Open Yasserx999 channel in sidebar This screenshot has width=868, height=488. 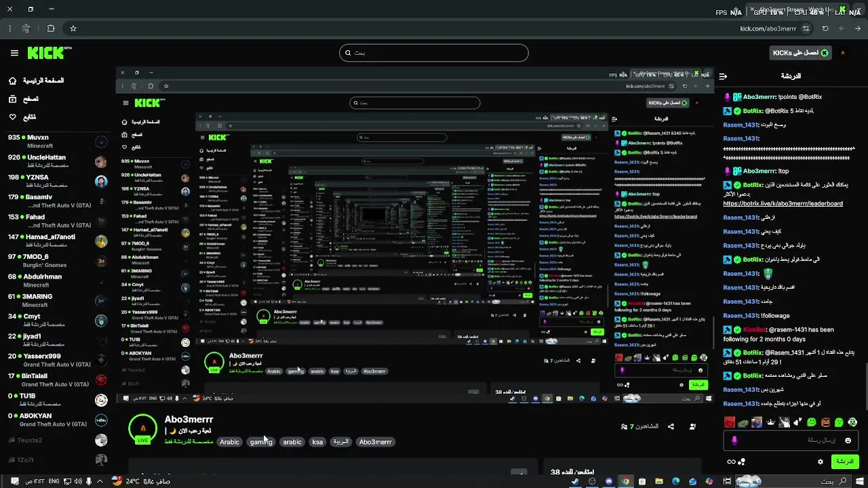pyautogui.click(x=57, y=360)
